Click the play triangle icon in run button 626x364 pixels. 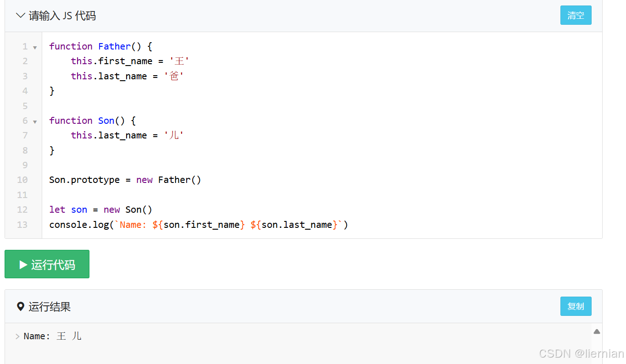[x=23, y=265]
